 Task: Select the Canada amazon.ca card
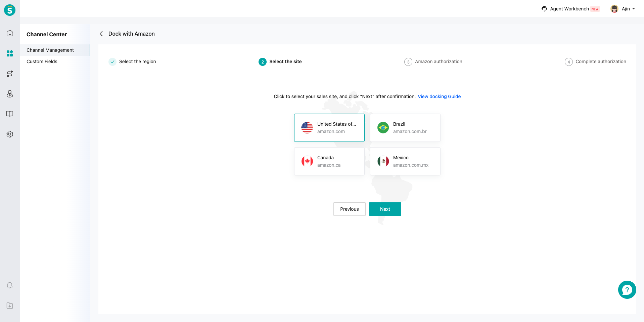pos(329,161)
